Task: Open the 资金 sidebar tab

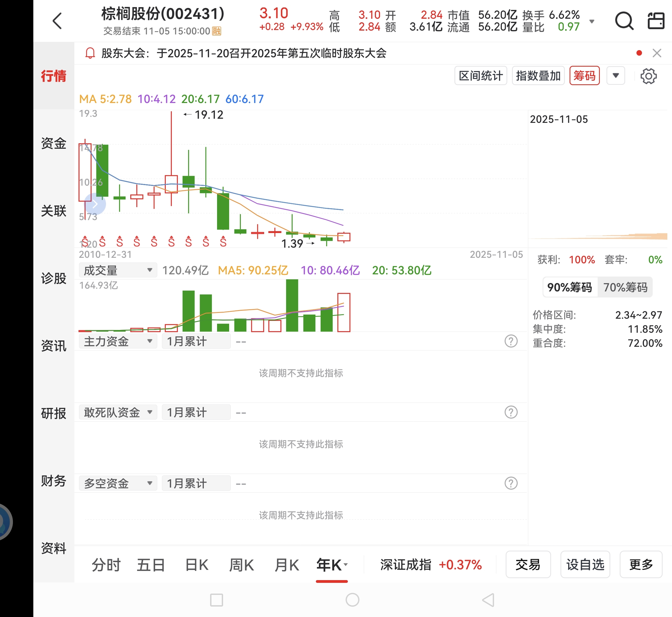Action: point(53,143)
